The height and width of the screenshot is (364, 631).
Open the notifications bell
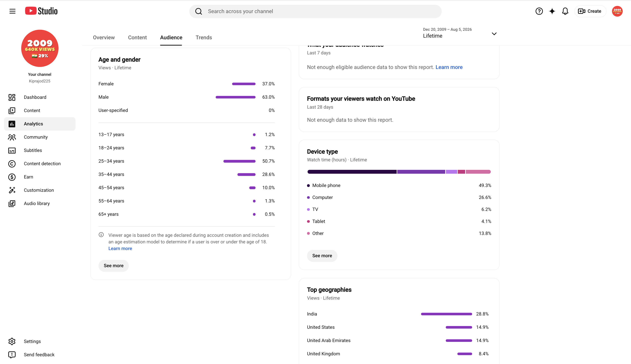(x=565, y=11)
